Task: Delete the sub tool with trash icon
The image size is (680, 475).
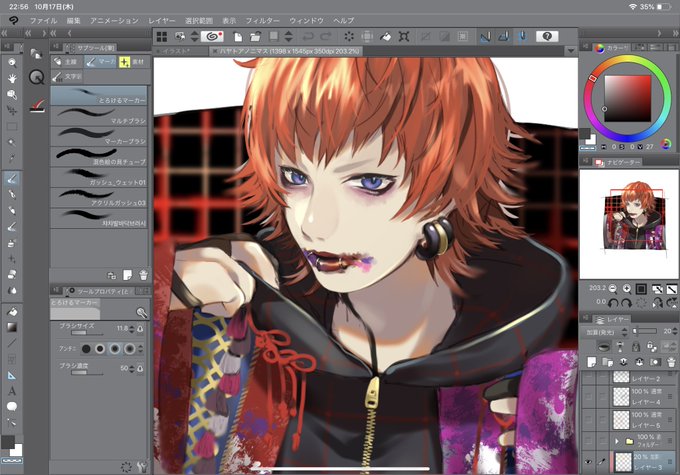Action: coord(144,275)
